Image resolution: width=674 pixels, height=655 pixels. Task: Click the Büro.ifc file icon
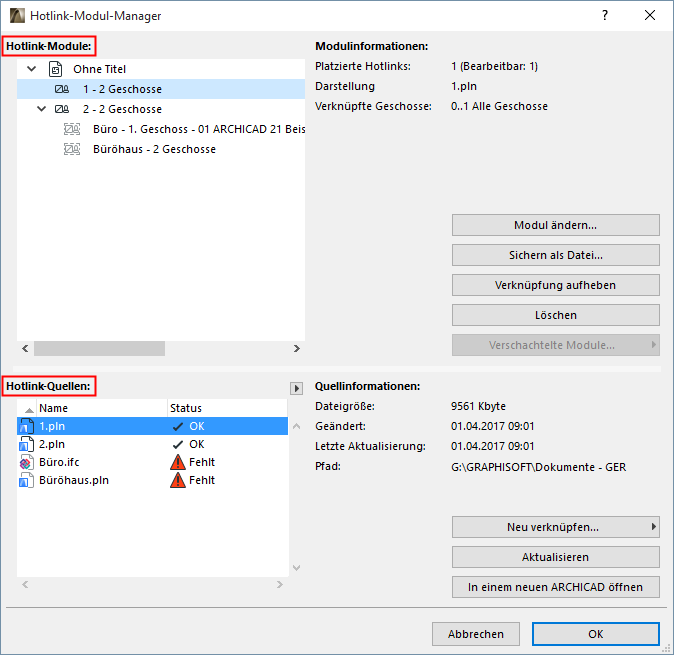pos(26,462)
